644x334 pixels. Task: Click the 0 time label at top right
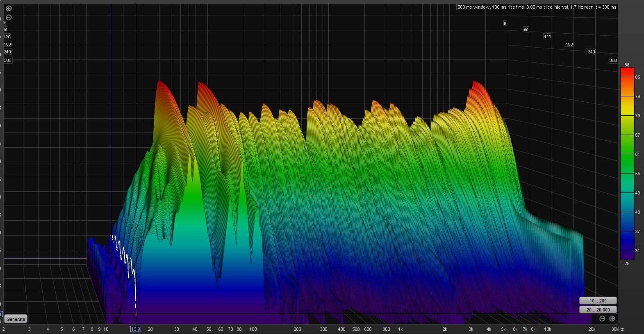click(505, 23)
